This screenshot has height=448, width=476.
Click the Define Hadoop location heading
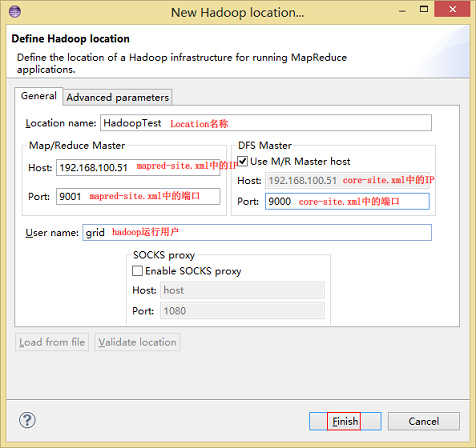[x=70, y=39]
